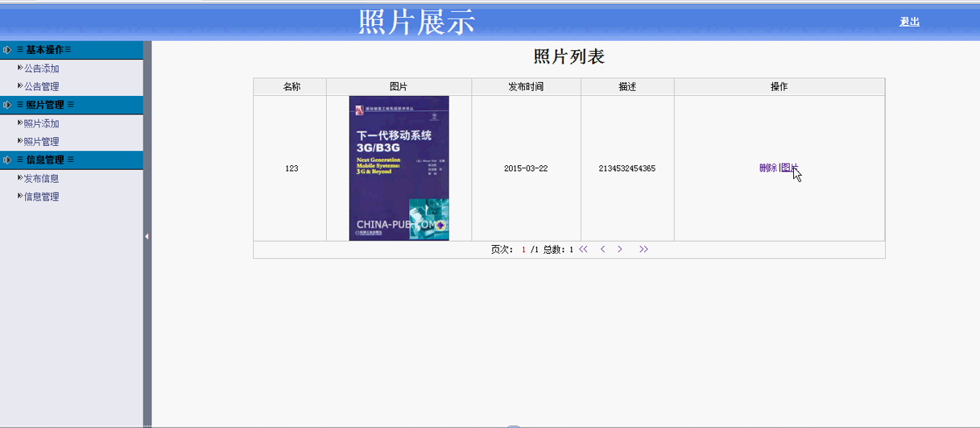Click the 照片展示 banner title
980x428 pixels.
[416, 22]
